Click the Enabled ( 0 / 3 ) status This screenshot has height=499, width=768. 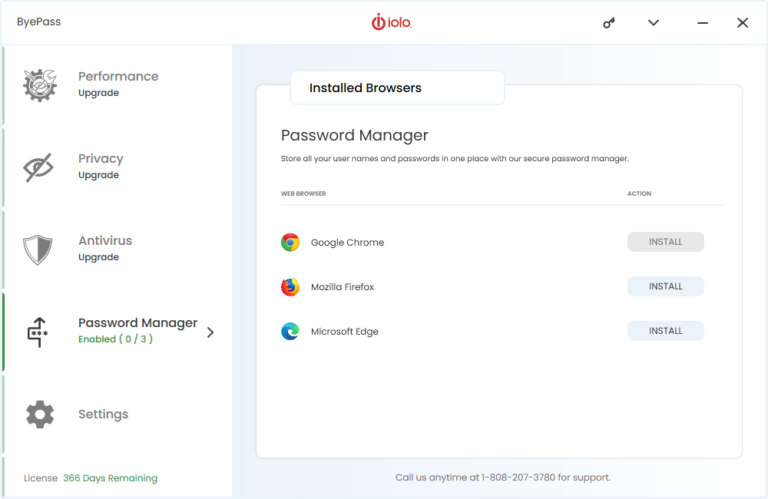pyautogui.click(x=116, y=339)
